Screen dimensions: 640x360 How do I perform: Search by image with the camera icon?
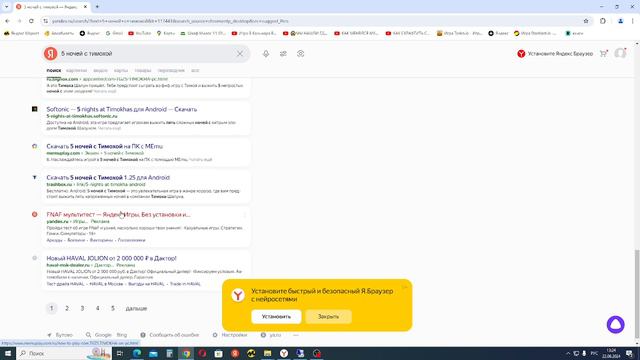point(300,53)
